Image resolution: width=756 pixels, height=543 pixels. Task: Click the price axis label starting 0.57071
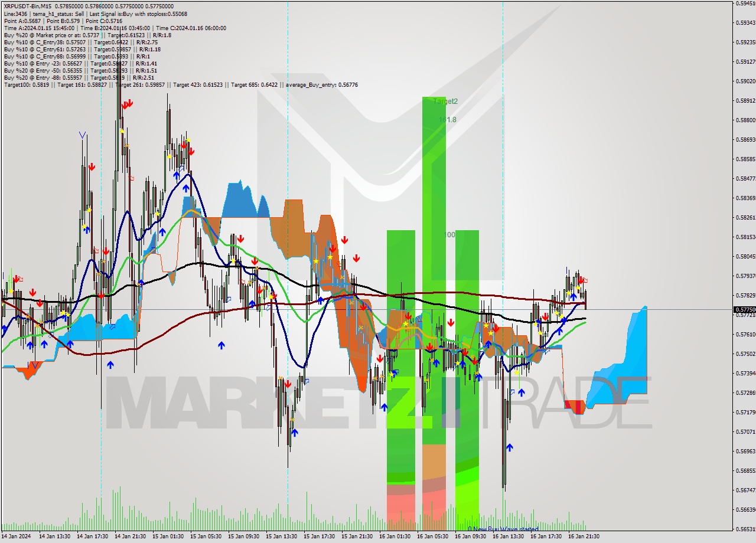click(x=745, y=431)
